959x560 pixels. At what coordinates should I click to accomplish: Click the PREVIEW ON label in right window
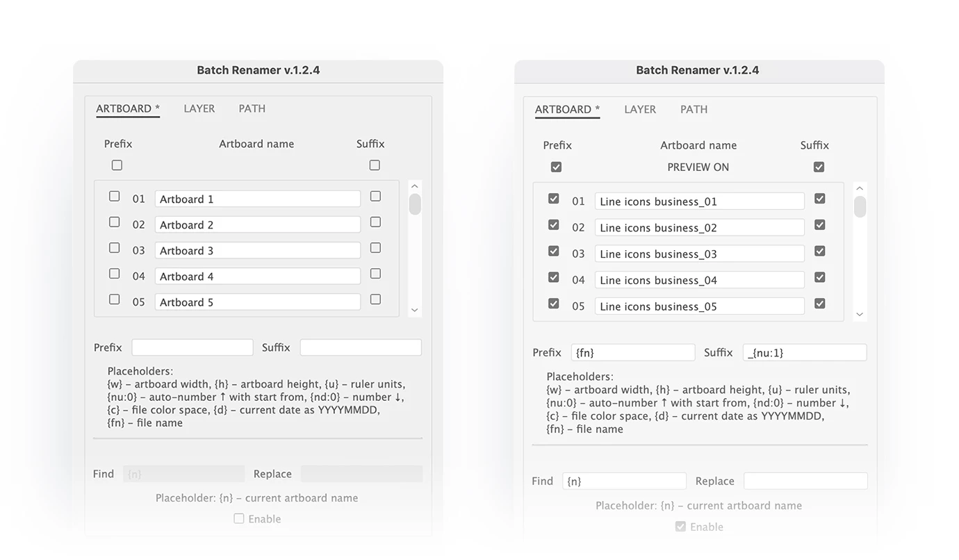pyautogui.click(x=698, y=167)
